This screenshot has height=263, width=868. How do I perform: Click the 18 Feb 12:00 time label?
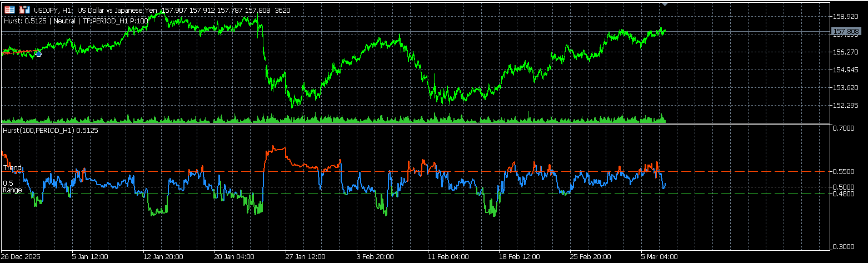point(519,257)
